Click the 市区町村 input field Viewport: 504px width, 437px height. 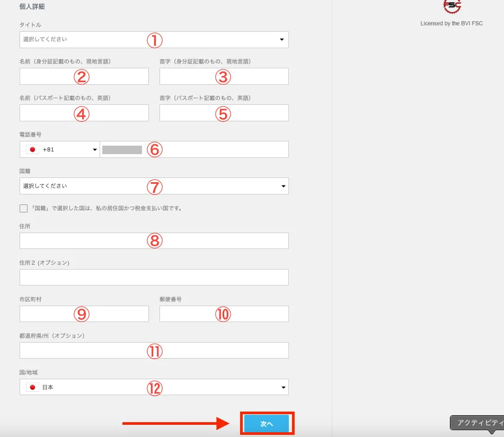(84, 314)
